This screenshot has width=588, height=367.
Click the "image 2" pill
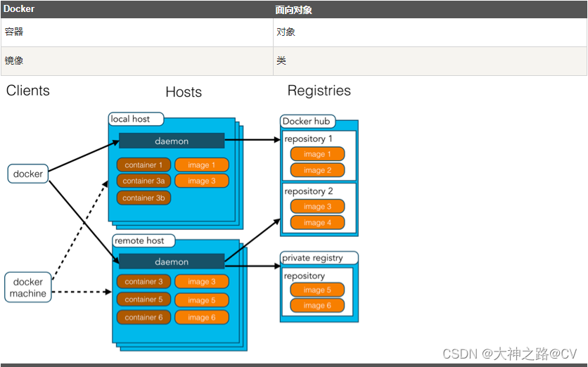tap(317, 170)
